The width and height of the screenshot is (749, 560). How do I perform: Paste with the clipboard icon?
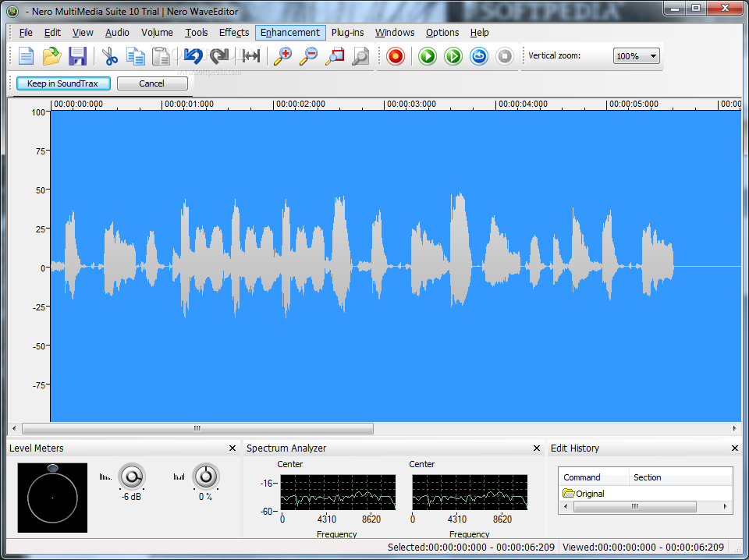click(161, 56)
